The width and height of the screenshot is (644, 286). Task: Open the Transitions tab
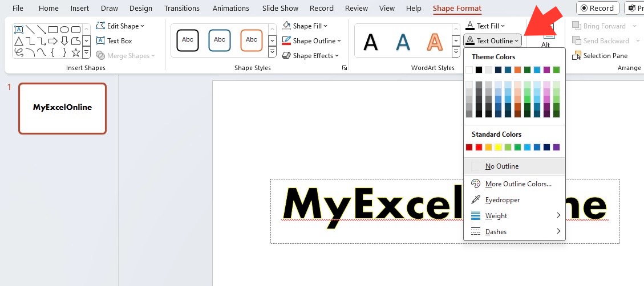tap(182, 8)
